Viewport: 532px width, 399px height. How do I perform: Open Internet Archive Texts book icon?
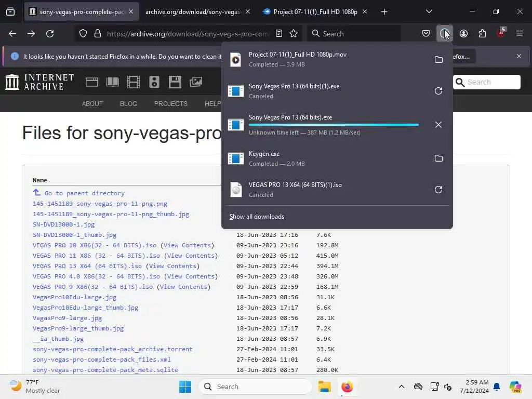pos(113,82)
